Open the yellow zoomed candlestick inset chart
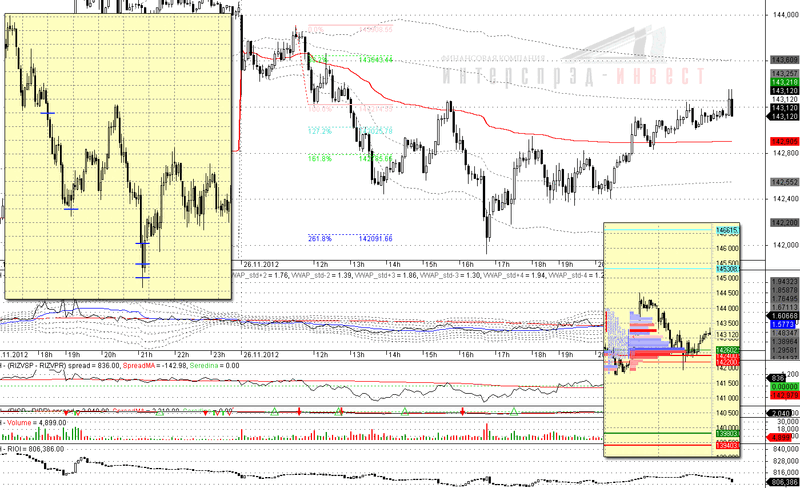Viewport: 800px width, 488px height. click(118, 156)
